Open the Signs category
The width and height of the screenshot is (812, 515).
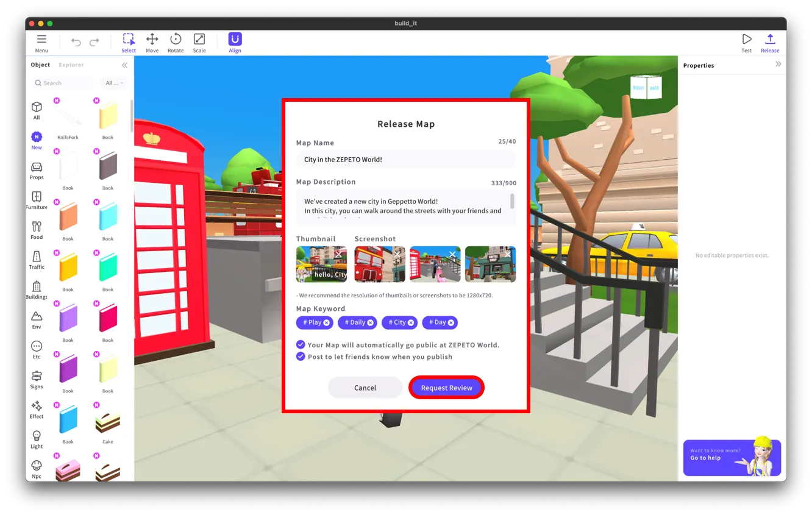(37, 379)
